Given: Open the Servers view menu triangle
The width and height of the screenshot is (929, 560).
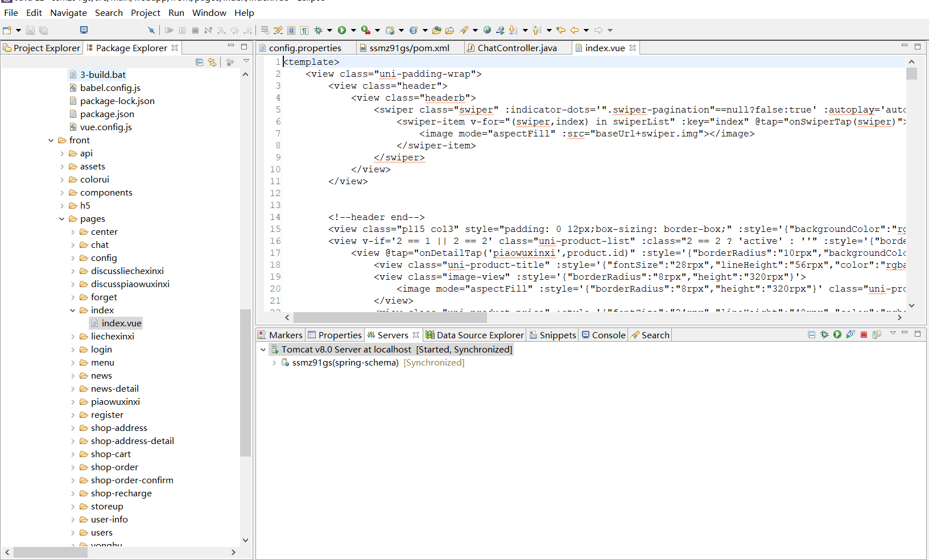Looking at the screenshot, I should (893, 333).
